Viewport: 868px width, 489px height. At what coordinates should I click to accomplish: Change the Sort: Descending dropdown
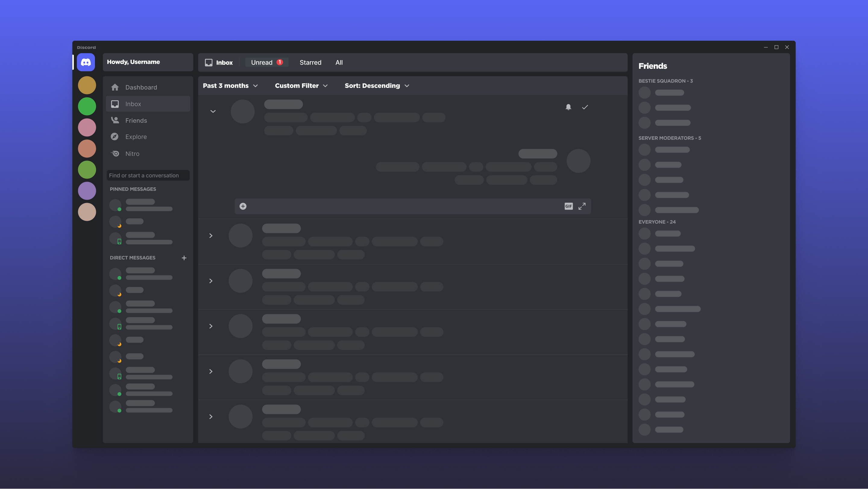coord(377,86)
